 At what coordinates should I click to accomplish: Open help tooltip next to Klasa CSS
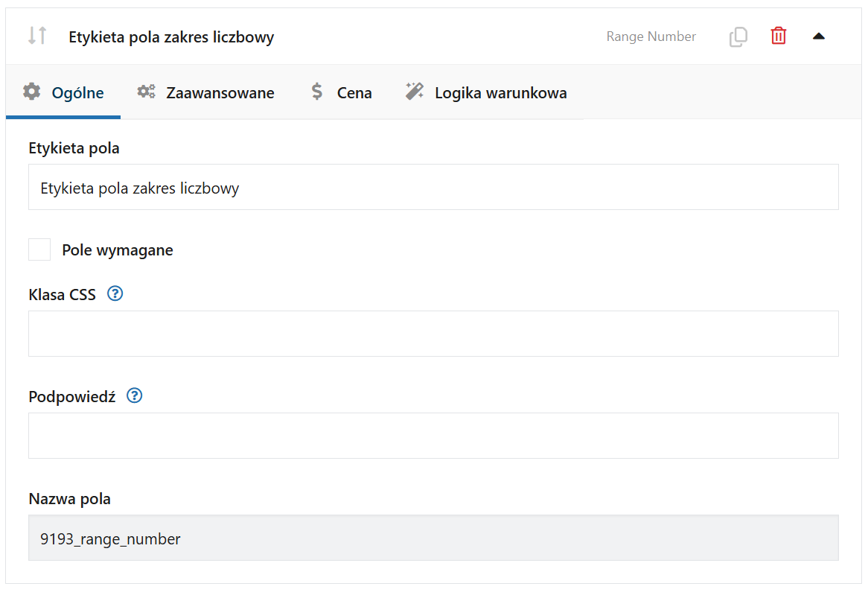click(115, 293)
